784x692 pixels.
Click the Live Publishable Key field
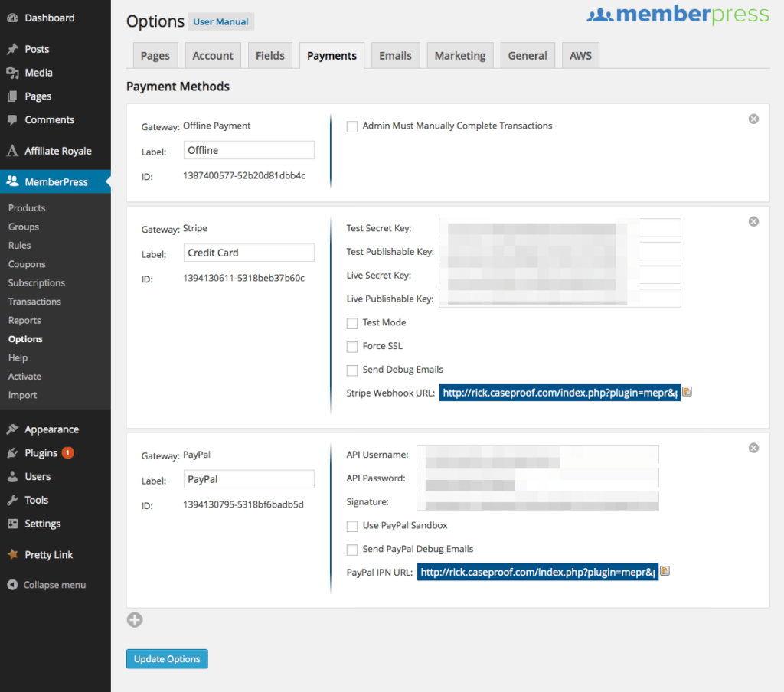point(560,298)
